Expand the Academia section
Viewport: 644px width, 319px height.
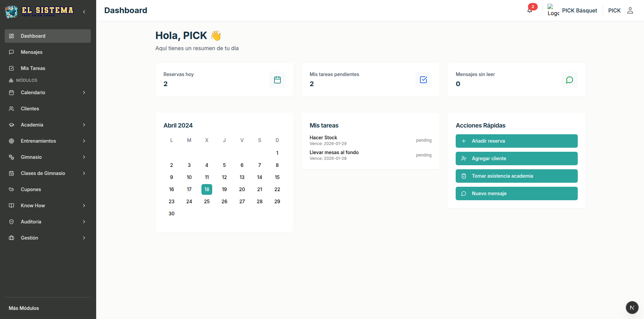tap(47, 125)
